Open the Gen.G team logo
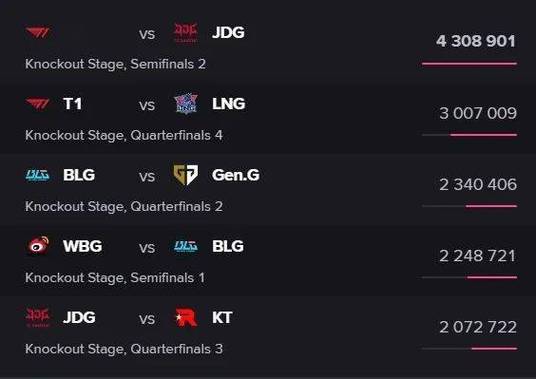This screenshot has height=379, width=536. (x=186, y=175)
